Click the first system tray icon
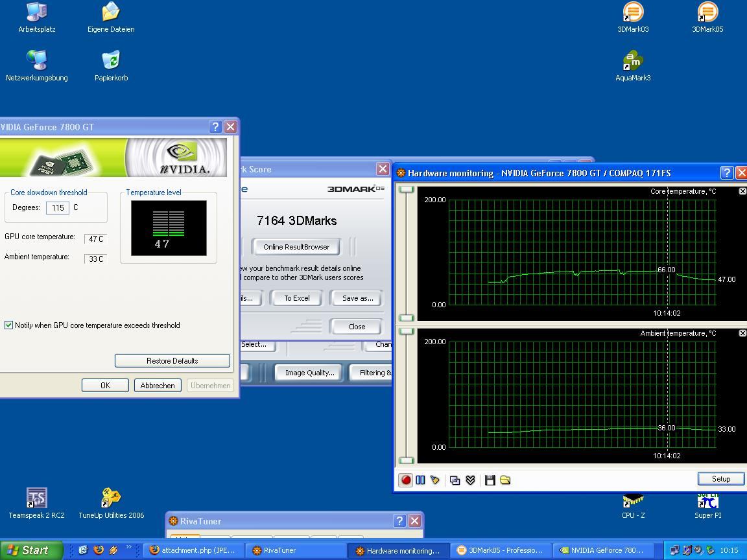 tap(674, 550)
